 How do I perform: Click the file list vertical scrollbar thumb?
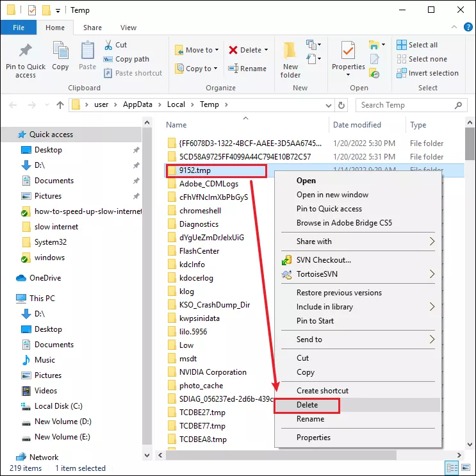(x=470, y=144)
